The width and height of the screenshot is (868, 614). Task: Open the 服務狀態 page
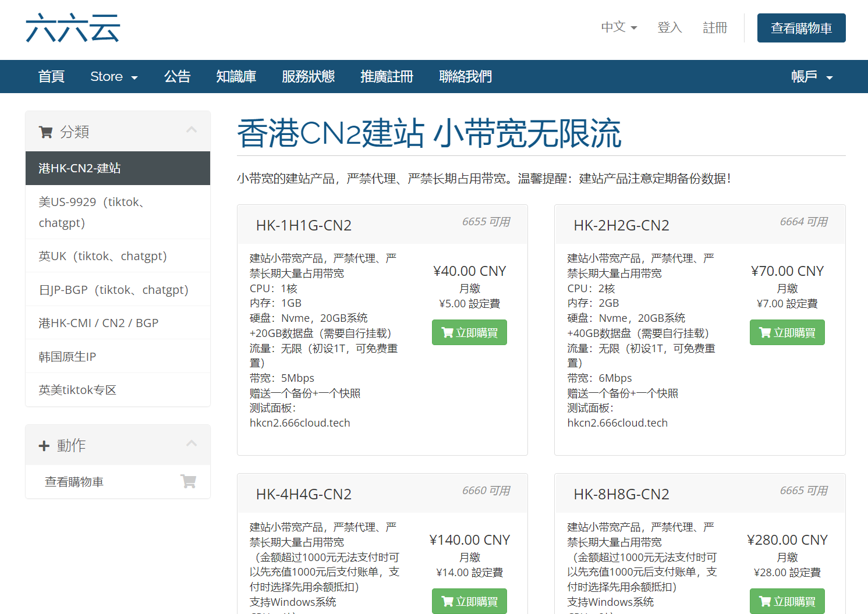pos(308,77)
